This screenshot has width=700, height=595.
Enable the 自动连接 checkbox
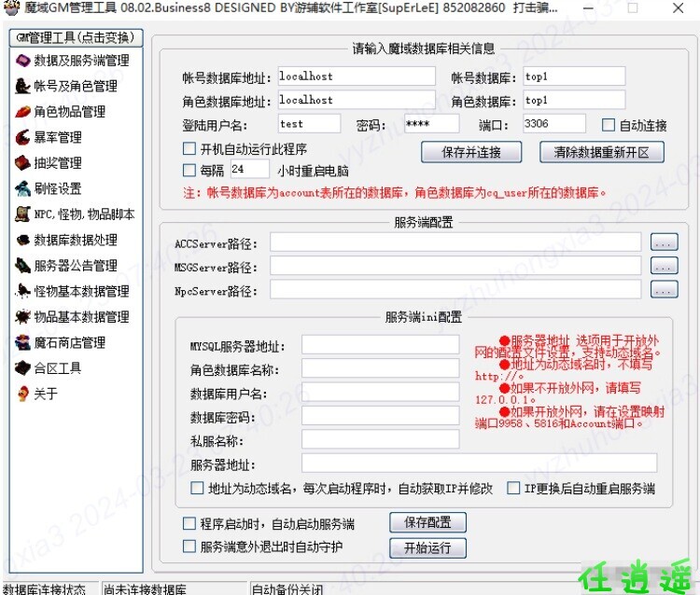[x=609, y=125]
